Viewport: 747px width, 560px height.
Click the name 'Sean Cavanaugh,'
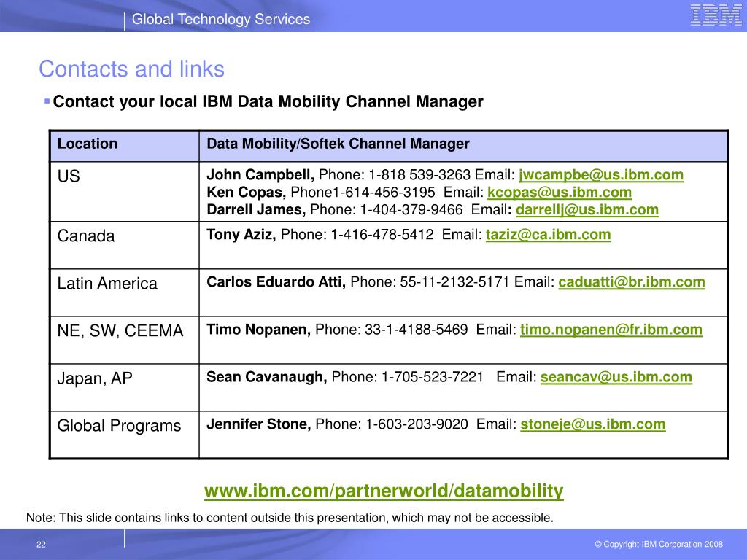click(267, 377)
